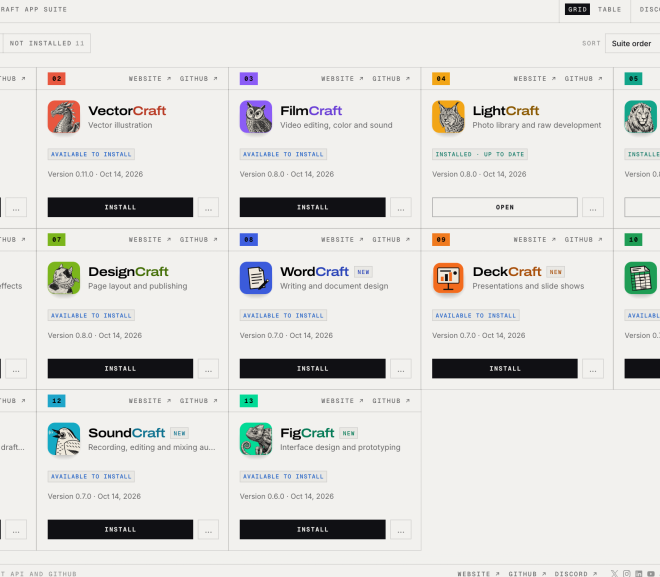This screenshot has height=577, width=660.
Task: Click the WordCraft document app icon
Action: 256,278
